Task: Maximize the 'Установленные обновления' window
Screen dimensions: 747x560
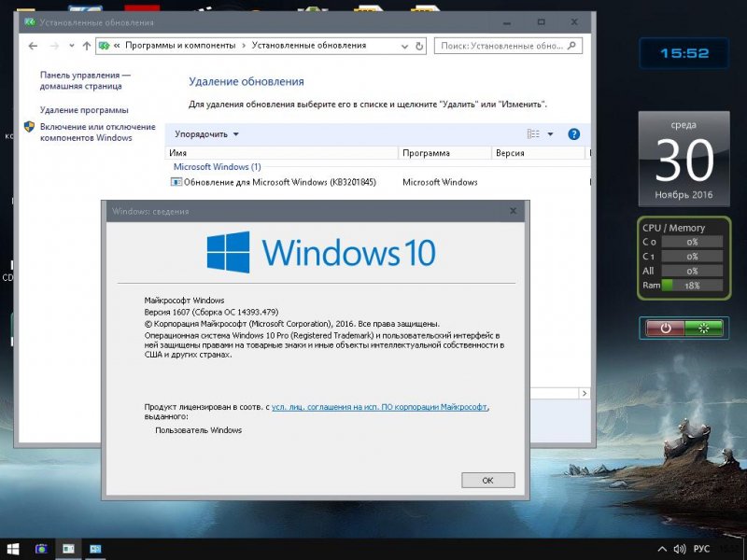Action: click(x=541, y=21)
